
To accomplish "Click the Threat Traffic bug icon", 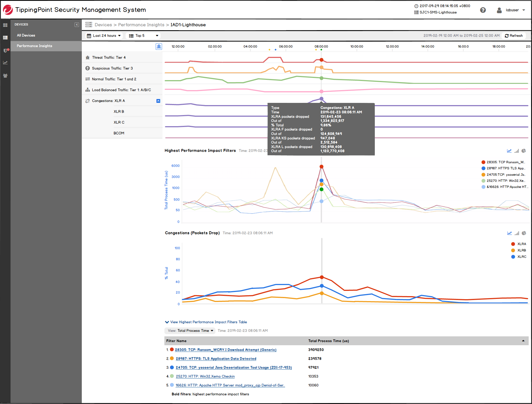I will (x=88, y=58).
